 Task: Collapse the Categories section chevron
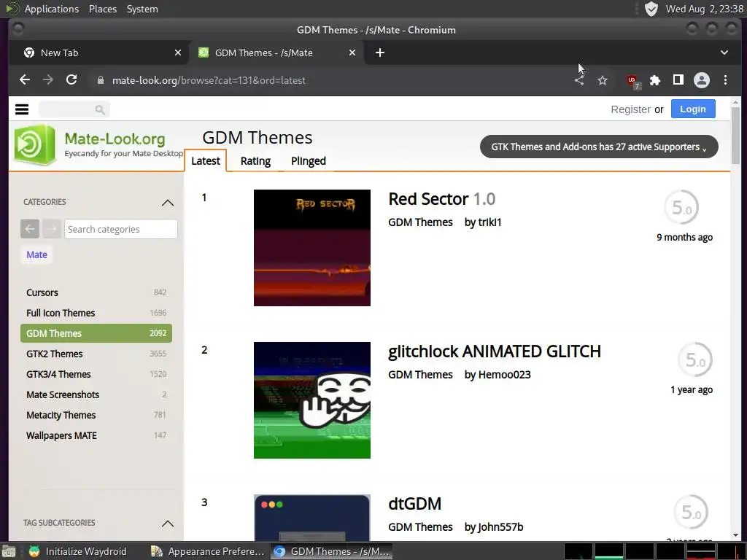tap(168, 203)
